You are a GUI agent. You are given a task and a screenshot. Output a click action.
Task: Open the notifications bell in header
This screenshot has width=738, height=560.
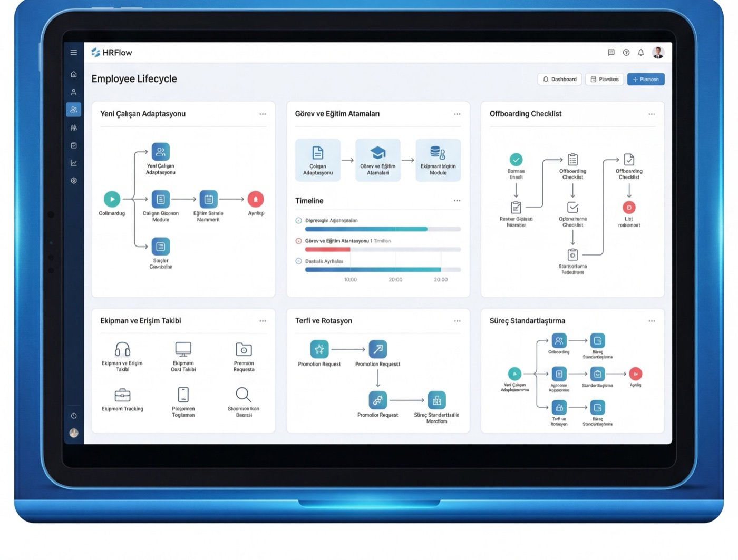[641, 52]
